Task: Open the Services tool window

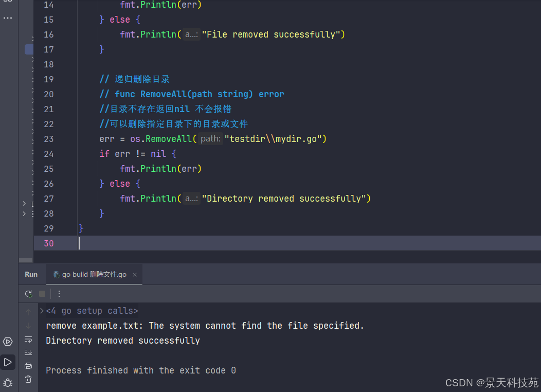Action: (x=8, y=342)
